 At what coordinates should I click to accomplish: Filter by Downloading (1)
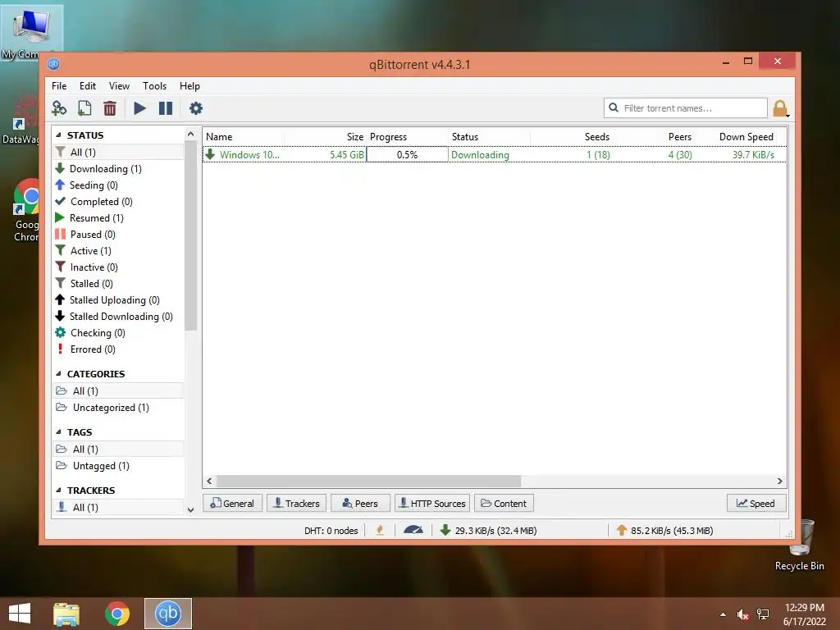tap(118, 169)
